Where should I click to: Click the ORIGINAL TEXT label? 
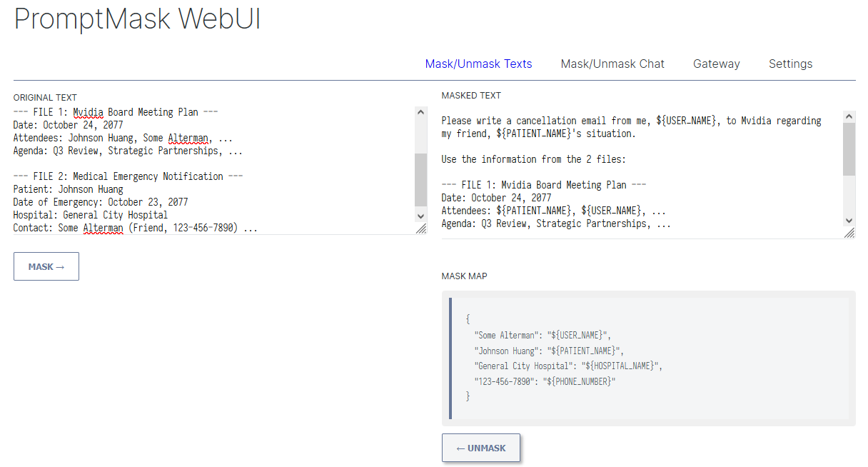[45, 98]
